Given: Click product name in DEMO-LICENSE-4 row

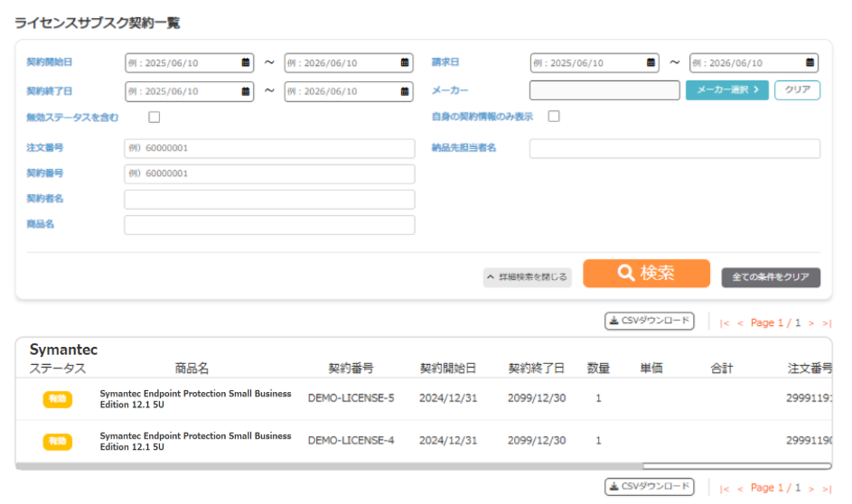Looking at the screenshot, I should tap(196, 442).
